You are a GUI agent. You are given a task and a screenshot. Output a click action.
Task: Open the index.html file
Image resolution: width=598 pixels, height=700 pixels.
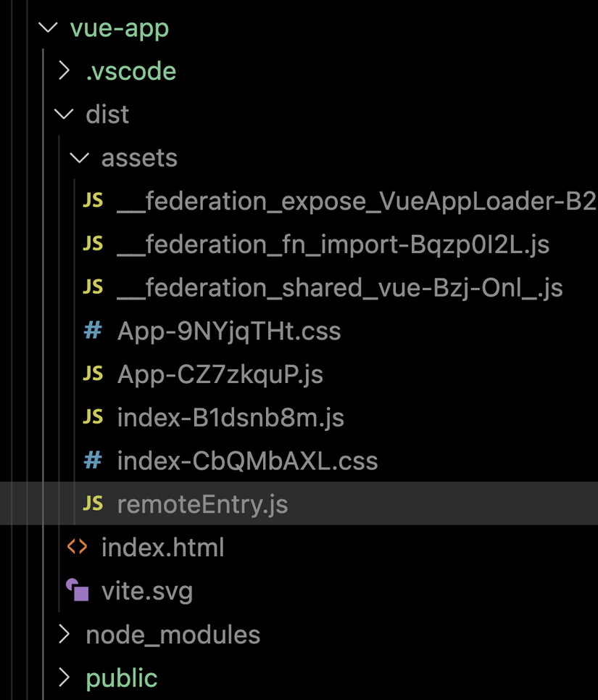pyautogui.click(x=162, y=547)
